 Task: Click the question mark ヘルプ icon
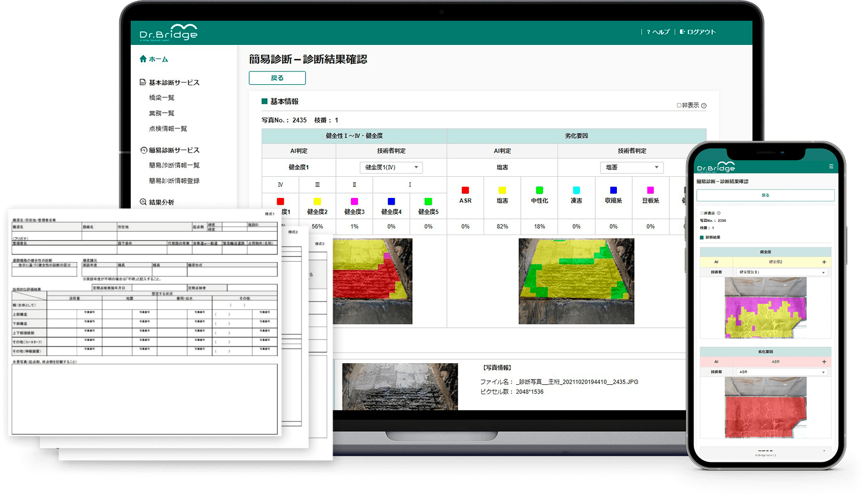(648, 32)
